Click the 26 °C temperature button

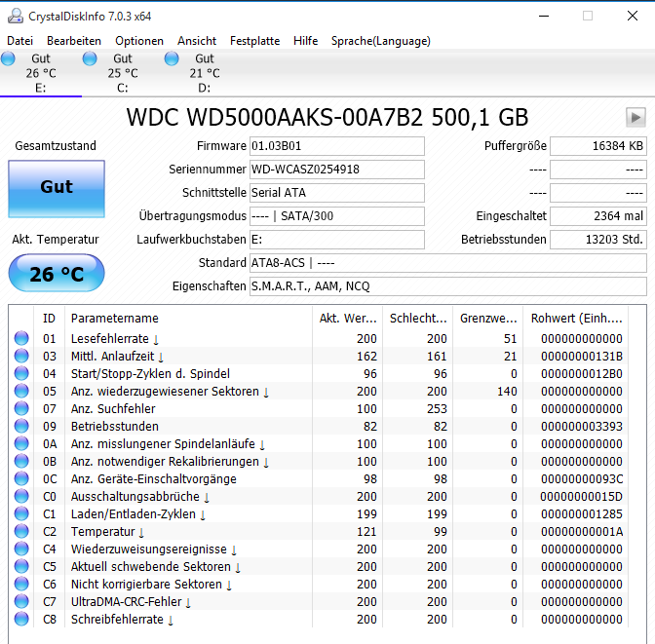coord(57,273)
